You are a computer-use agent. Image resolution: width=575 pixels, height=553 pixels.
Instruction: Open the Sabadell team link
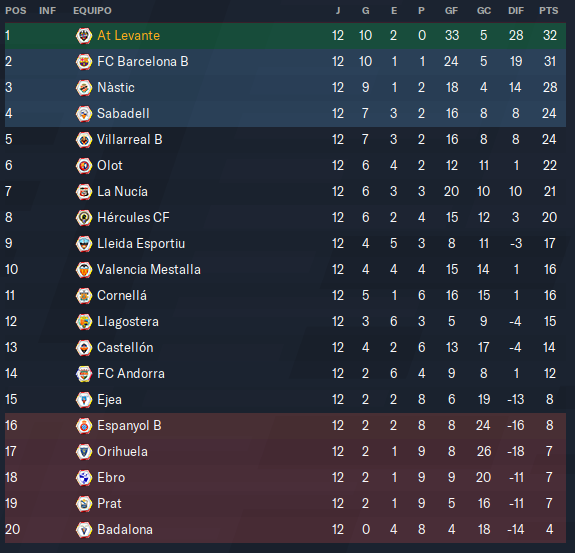123,113
